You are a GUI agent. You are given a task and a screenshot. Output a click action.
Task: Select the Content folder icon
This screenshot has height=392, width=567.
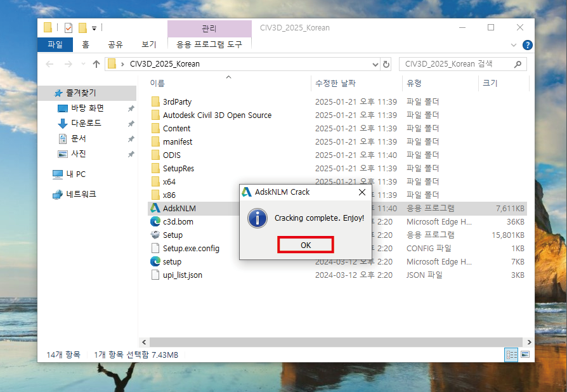[x=155, y=128]
